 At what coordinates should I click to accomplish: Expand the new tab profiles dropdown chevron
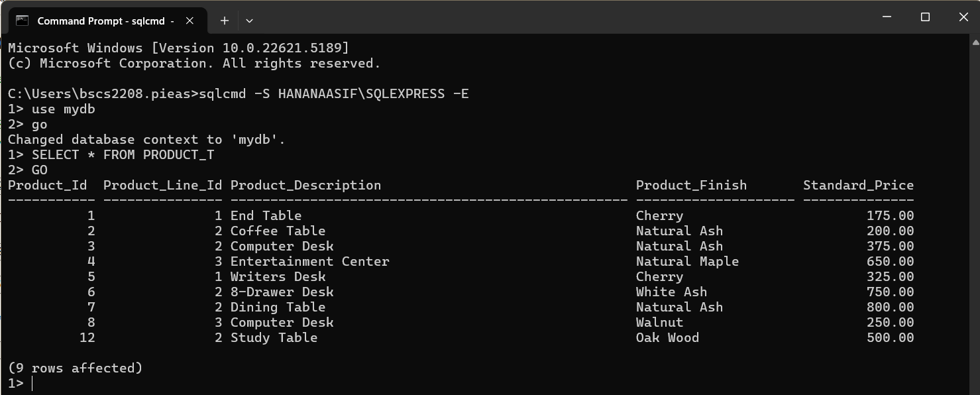249,21
